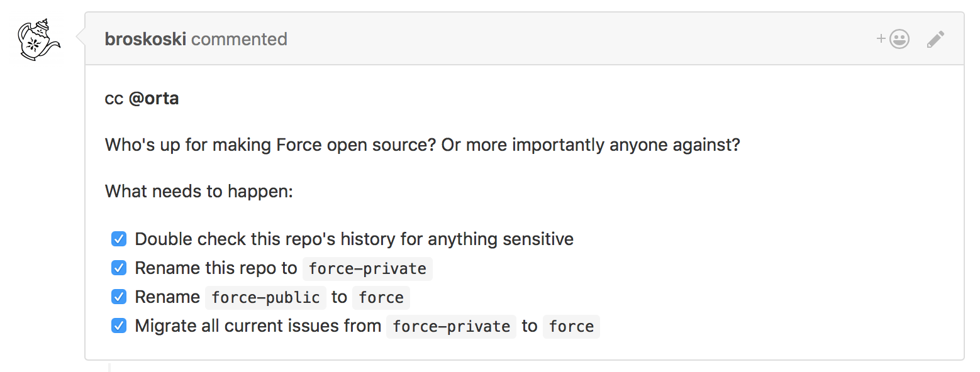Select the "Migrate all current issues from" text
Image resolution: width=980 pixels, height=372 pixels.
(258, 326)
